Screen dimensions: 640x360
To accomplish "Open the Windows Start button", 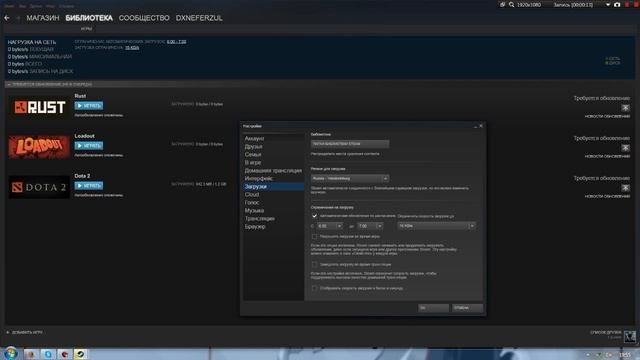I will (10, 353).
